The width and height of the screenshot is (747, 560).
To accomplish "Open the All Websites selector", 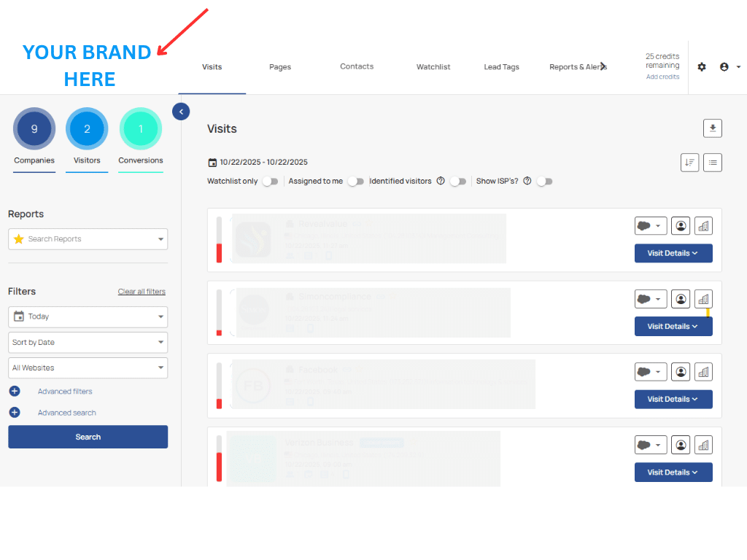I will [x=88, y=367].
